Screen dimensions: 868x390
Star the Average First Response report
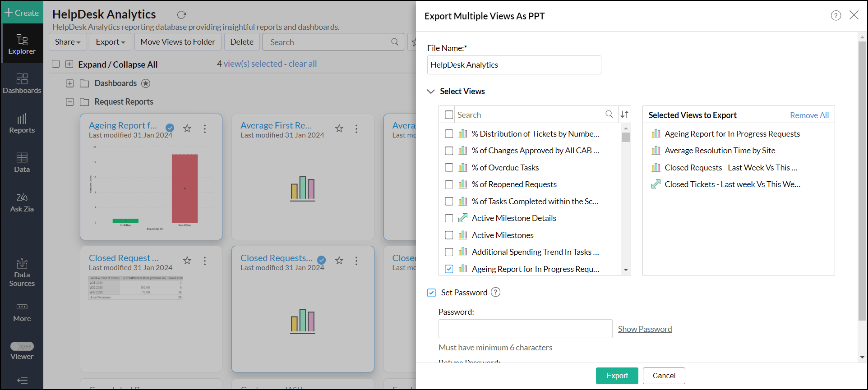pos(339,129)
